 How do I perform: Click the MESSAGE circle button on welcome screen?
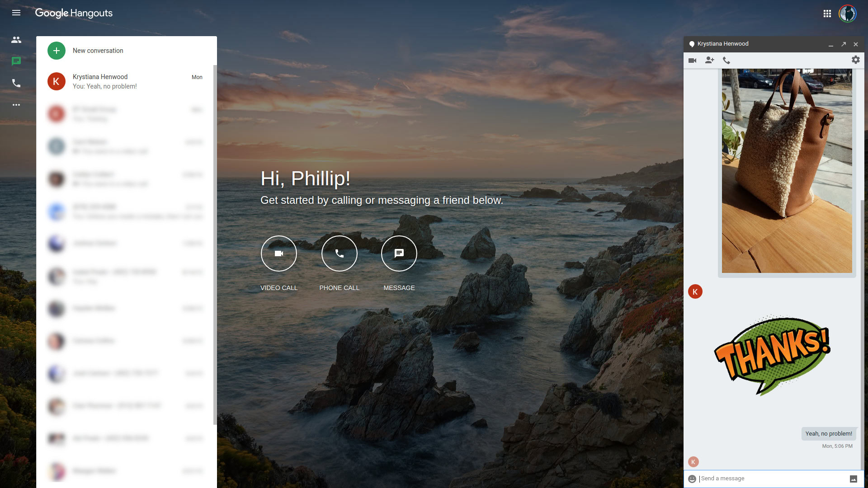399,253
